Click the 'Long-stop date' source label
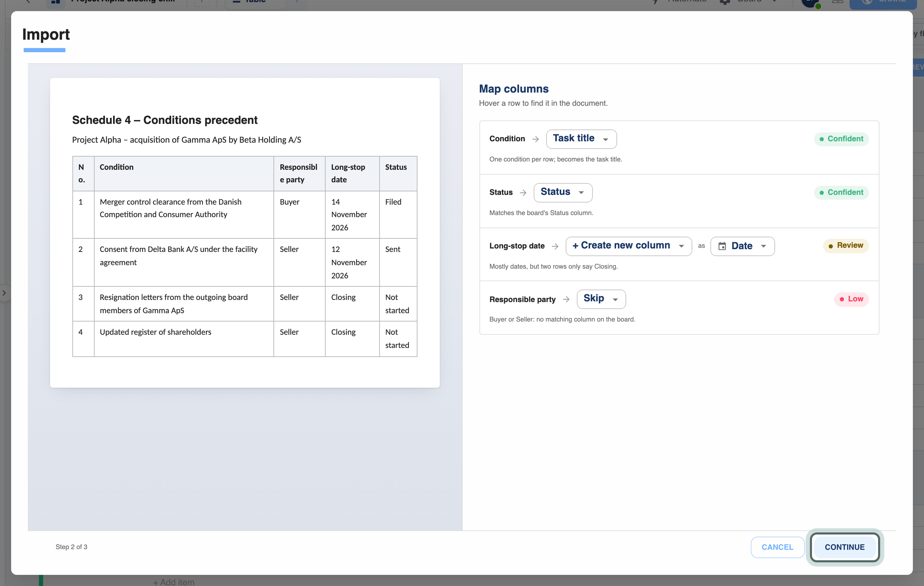Screen dimensions: 924x586 [517, 246]
